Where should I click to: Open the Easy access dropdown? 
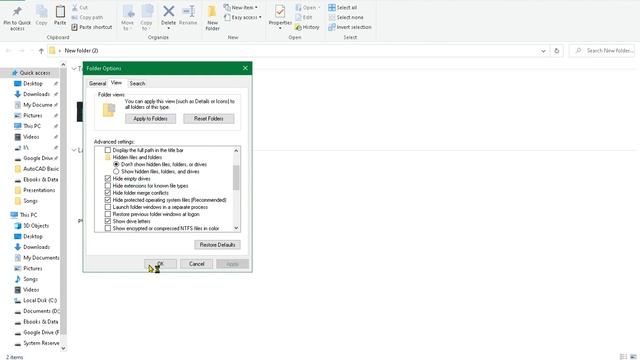(242, 17)
